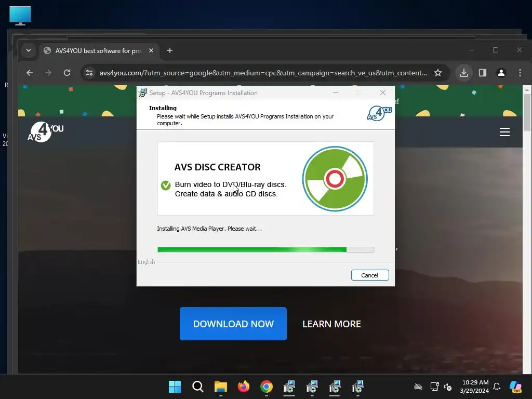Click the muted volume tray icon
The height and width of the screenshot is (399, 532).
click(448, 387)
